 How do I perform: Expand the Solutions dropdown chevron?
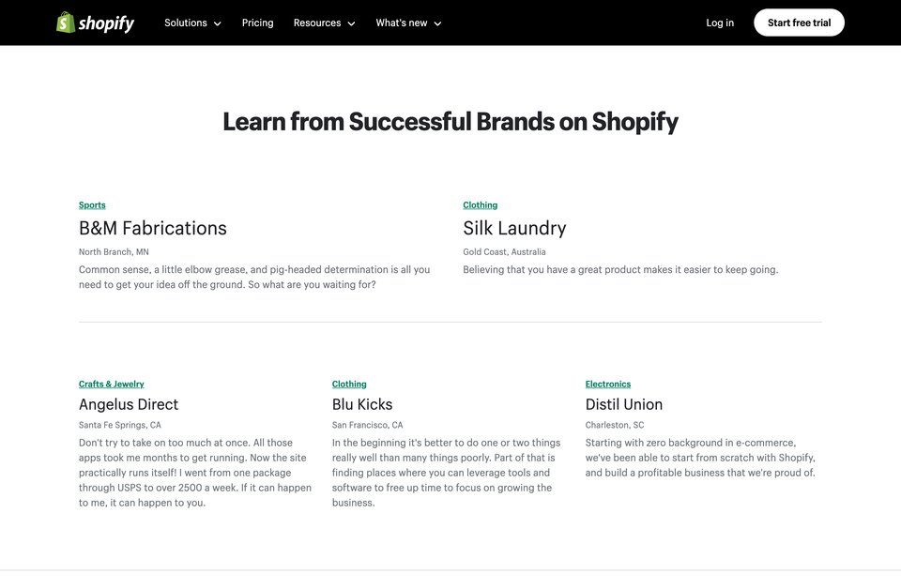tap(217, 23)
